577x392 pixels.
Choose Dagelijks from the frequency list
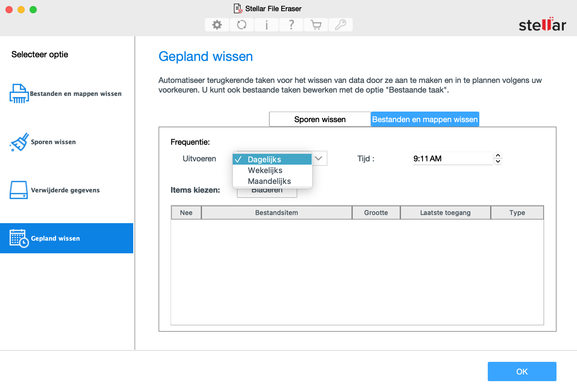click(272, 159)
